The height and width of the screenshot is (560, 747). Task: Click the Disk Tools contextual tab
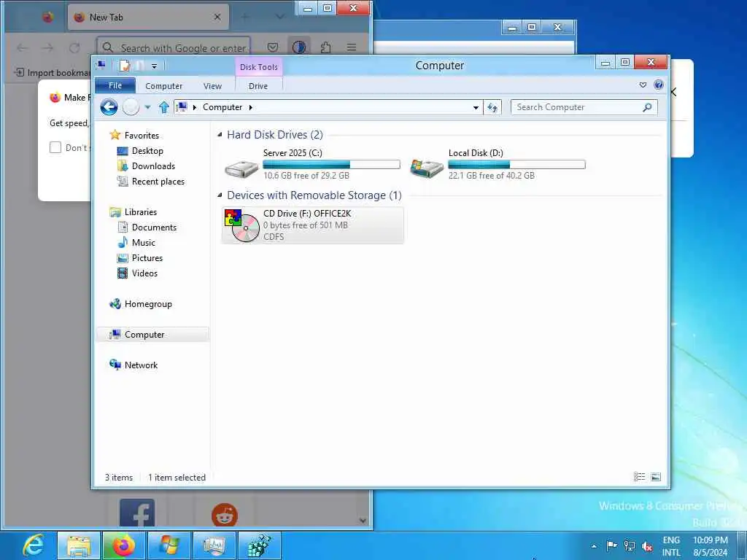coord(259,67)
